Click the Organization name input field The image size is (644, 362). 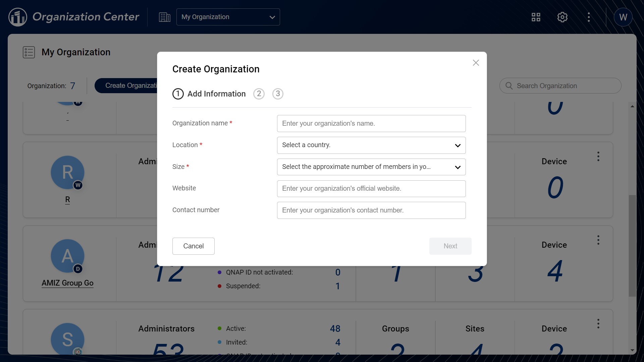pos(371,123)
